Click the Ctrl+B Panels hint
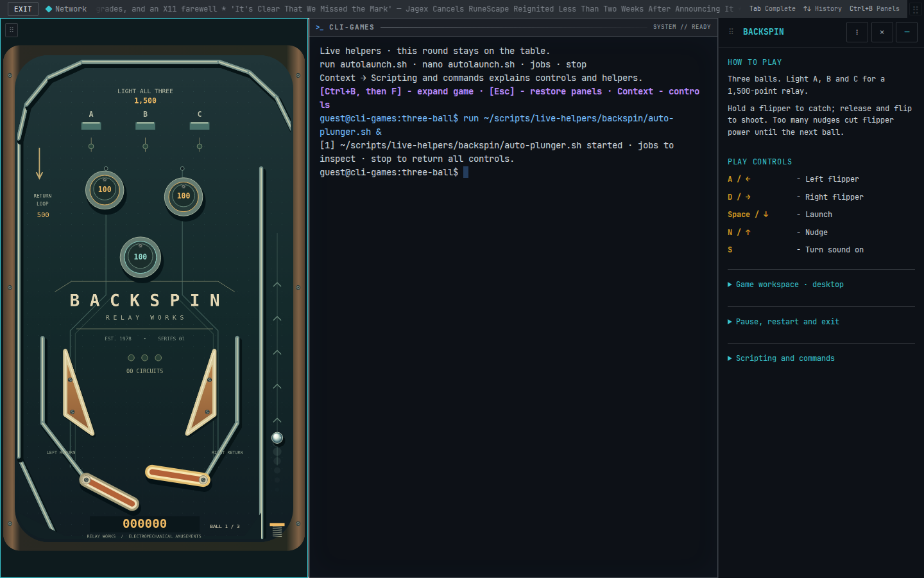 [x=875, y=9]
